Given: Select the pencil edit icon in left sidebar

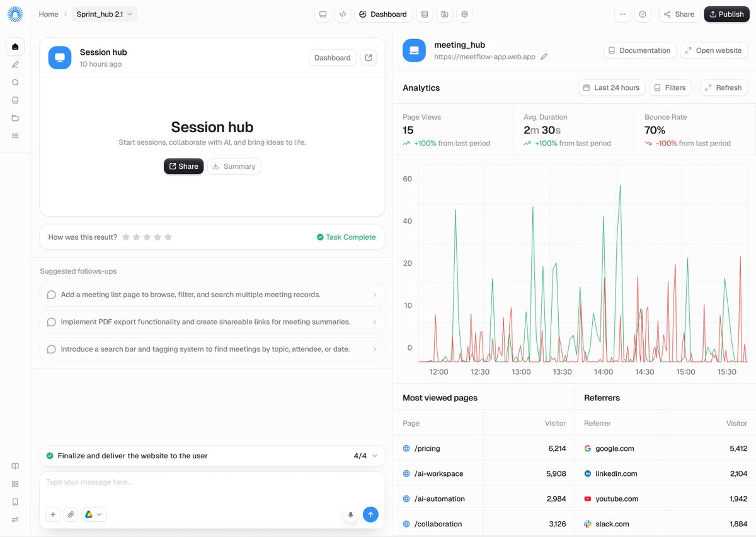Looking at the screenshot, I should click(x=15, y=64).
